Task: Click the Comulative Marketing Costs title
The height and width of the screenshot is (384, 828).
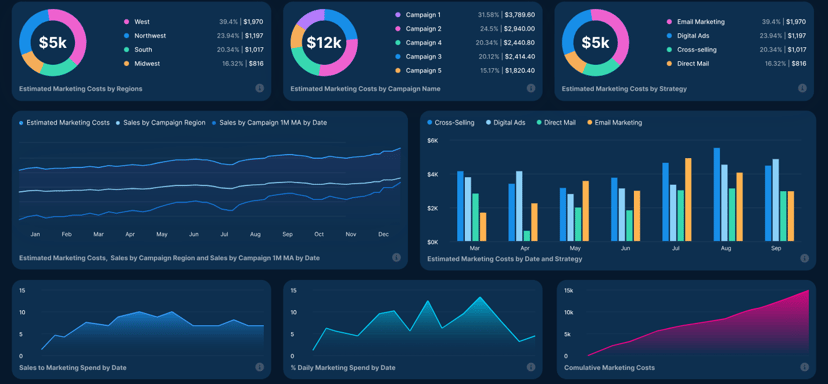Action: tap(609, 368)
